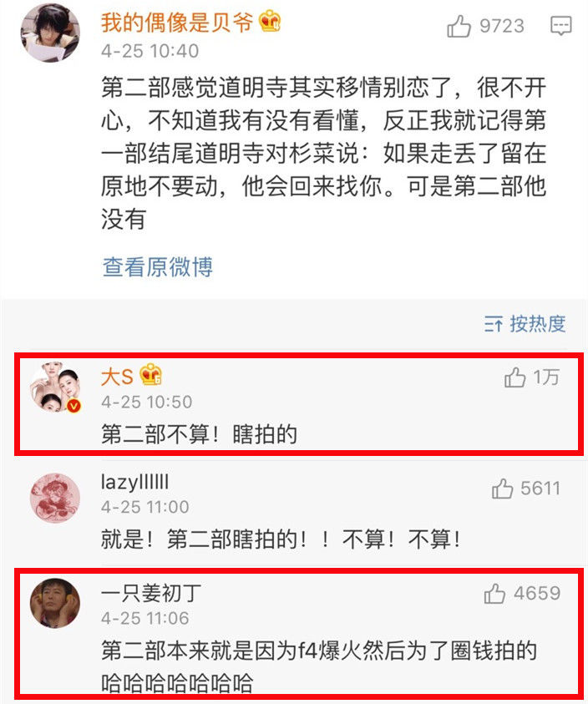Tap lazyIIIIII's red illustrated avatar

tap(55, 498)
